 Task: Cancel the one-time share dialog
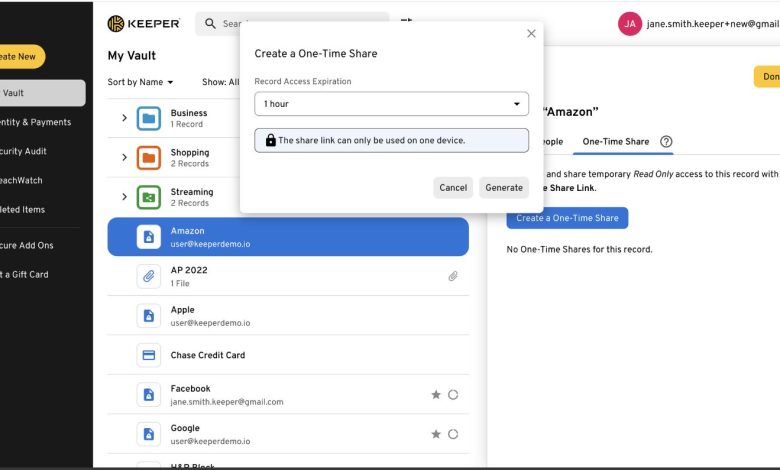(x=453, y=187)
